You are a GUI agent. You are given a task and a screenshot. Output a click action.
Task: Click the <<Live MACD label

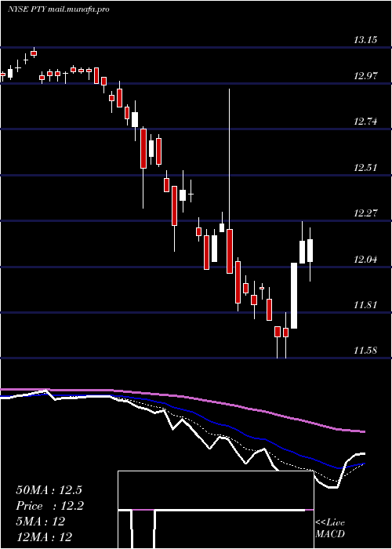pos(330,529)
